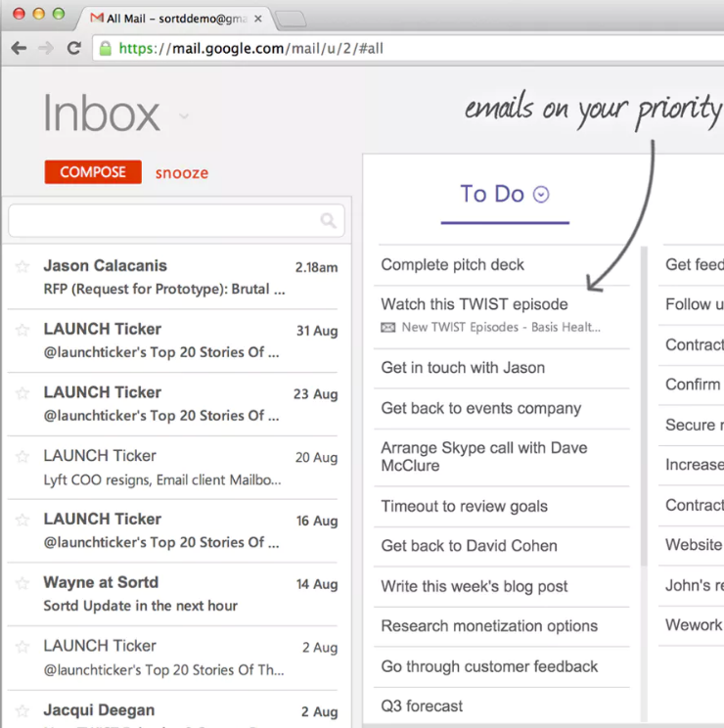
Task: Select the John's task in second column
Action: [x=692, y=585]
